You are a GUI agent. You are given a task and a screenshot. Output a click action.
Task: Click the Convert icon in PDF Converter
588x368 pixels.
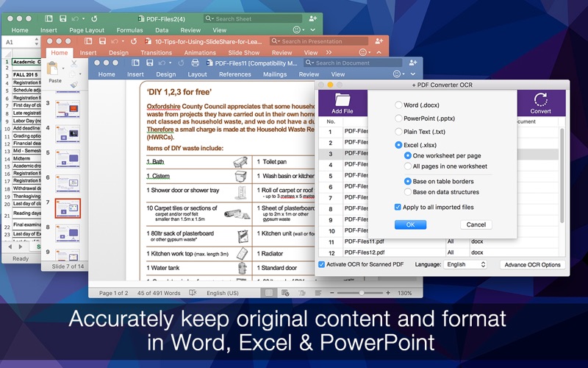pos(540,100)
